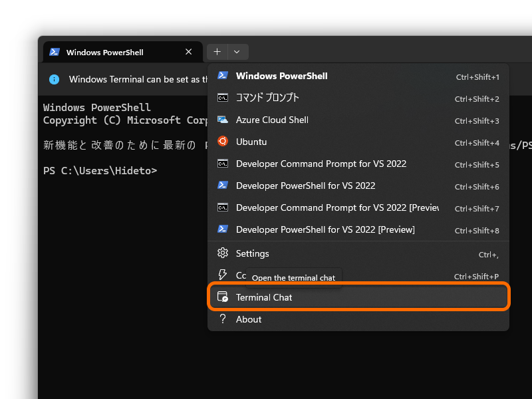Click the About question mark icon
The height and width of the screenshot is (399, 532).
(x=222, y=319)
